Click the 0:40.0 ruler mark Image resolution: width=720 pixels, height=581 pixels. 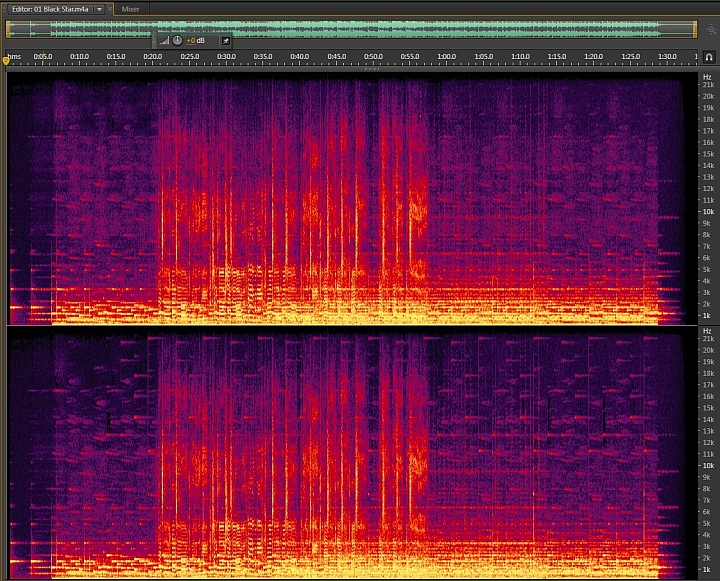[x=300, y=56]
